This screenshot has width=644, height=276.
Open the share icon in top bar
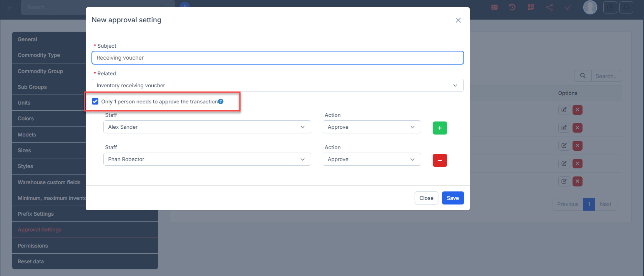[549, 7]
